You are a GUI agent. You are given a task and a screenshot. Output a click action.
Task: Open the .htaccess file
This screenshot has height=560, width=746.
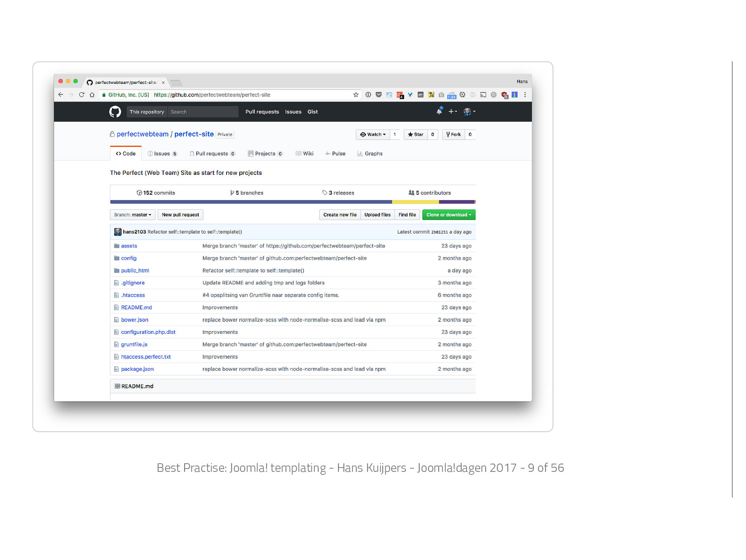133,295
